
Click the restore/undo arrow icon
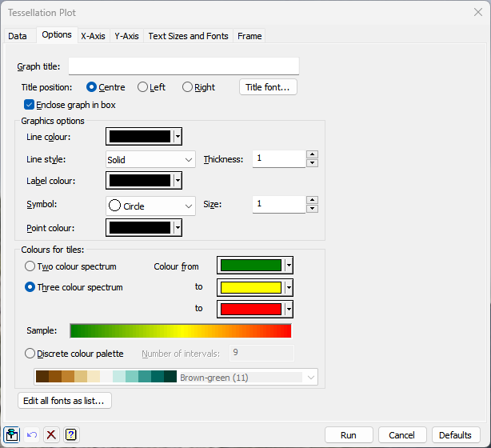tap(32, 435)
